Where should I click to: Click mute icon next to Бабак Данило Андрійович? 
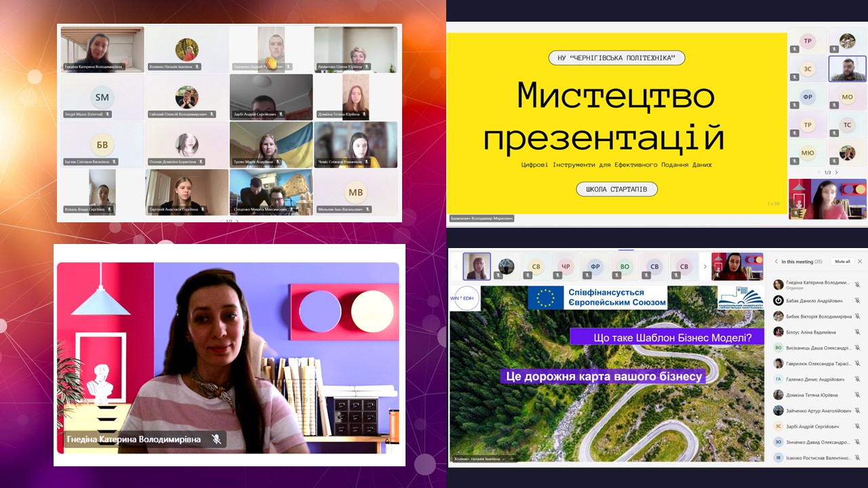(x=857, y=300)
